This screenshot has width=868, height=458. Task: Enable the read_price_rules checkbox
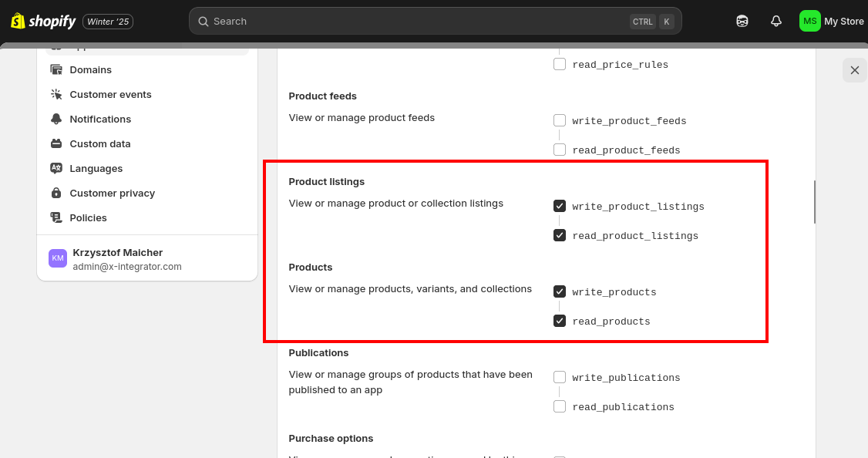(560, 64)
